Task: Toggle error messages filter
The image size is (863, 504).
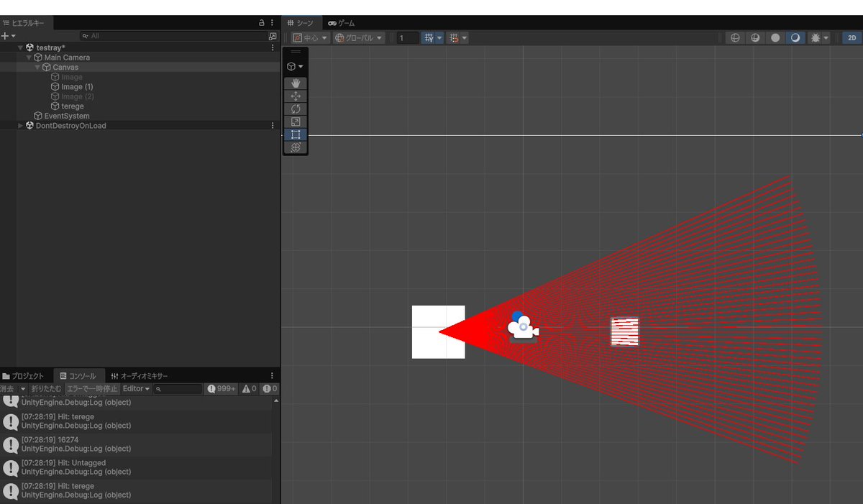Action: 270,389
